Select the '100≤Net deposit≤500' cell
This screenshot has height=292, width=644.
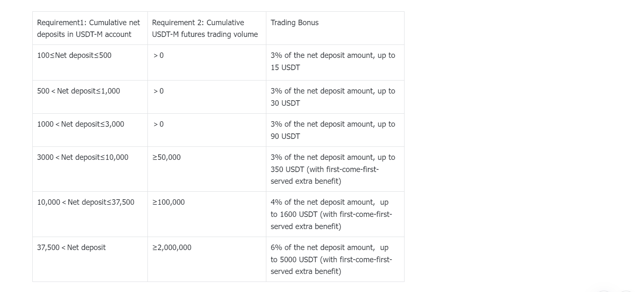90,63
